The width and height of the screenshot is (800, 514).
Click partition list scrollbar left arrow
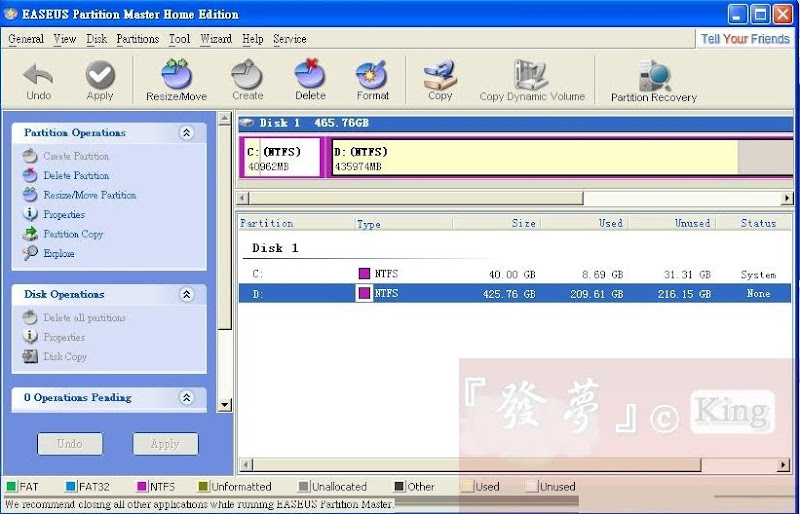(245, 464)
